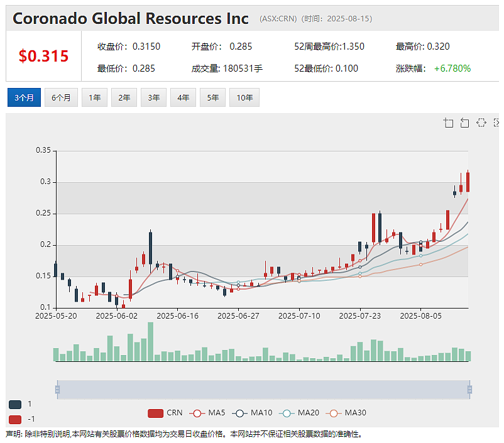Click the 最高价: 0.320 value
The height and width of the screenshot is (443, 504).
point(423,46)
